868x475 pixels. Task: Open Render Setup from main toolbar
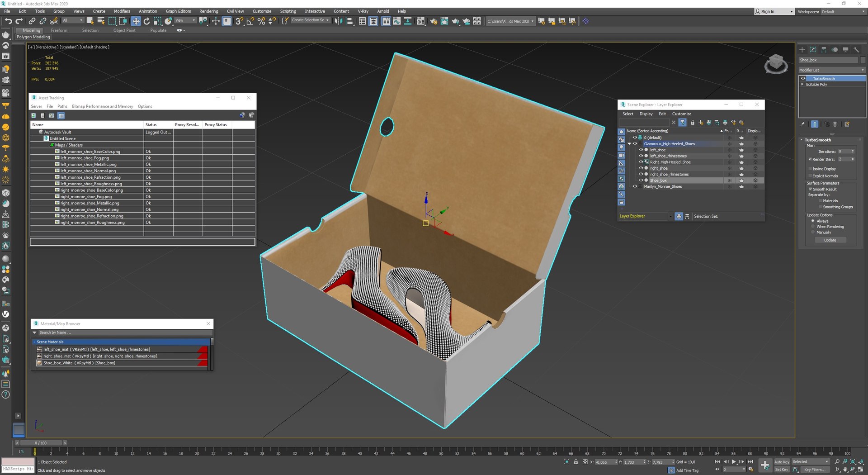click(434, 21)
